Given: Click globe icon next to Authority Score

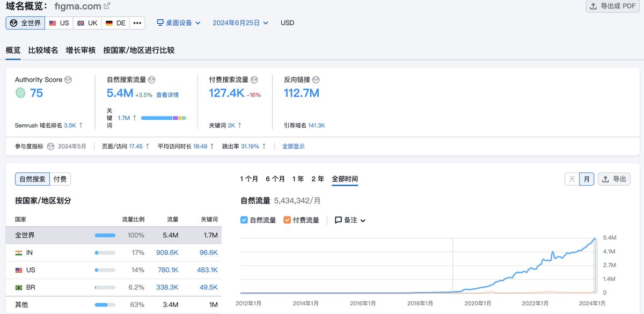Looking at the screenshot, I should tap(68, 79).
